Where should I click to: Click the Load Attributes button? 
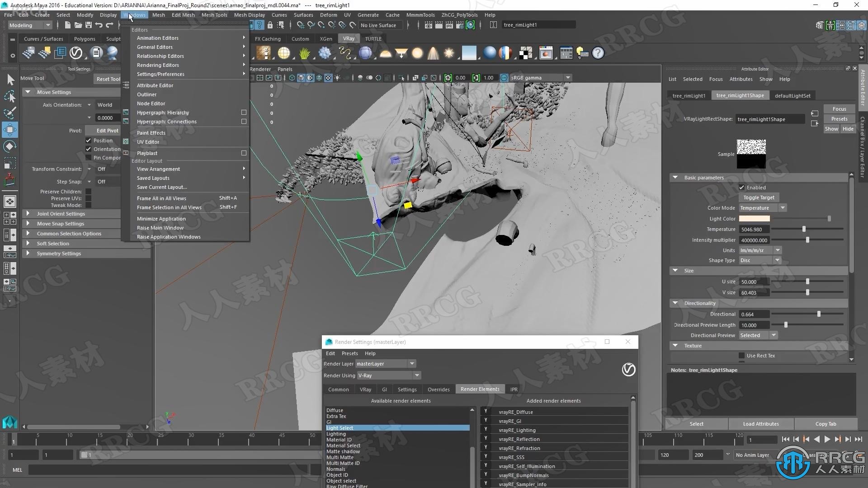tap(761, 424)
